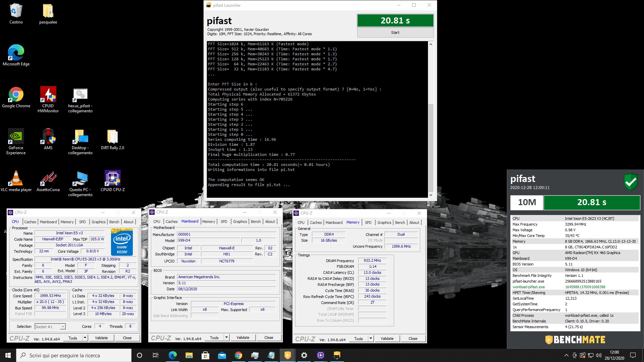Open Cortana circle icon on the taskbar

(140, 355)
